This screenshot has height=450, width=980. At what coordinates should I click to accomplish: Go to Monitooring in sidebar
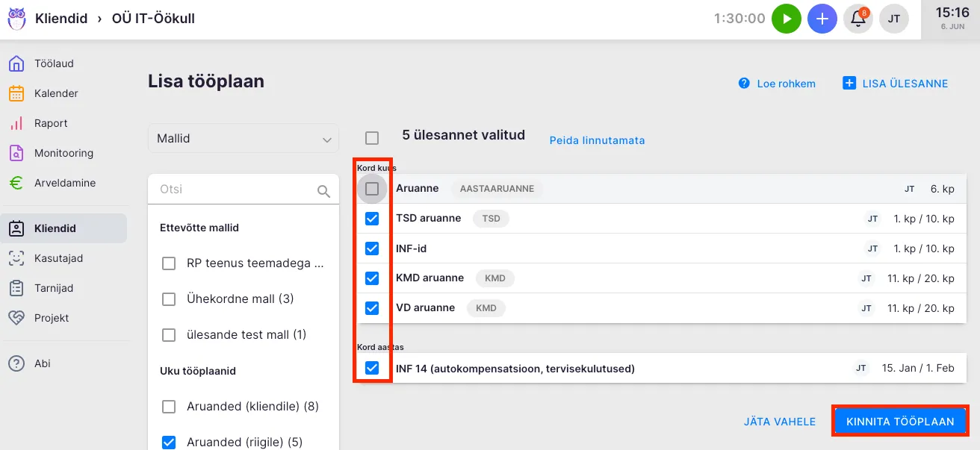(x=63, y=153)
